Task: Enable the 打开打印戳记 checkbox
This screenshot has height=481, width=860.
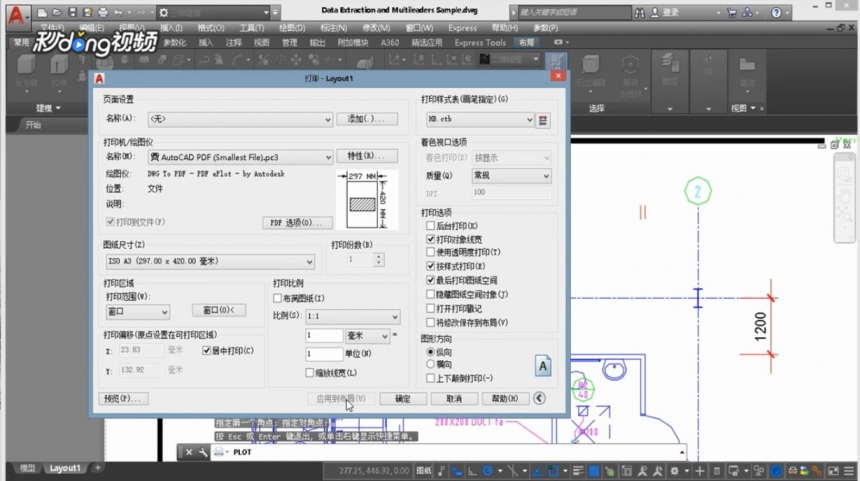Action: click(431, 308)
